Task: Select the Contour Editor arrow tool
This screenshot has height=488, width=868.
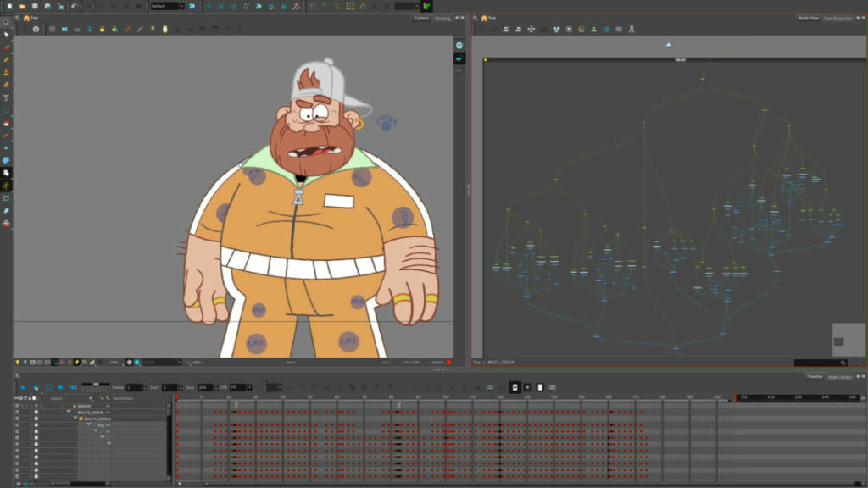Action: pyautogui.click(x=6, y=34)
